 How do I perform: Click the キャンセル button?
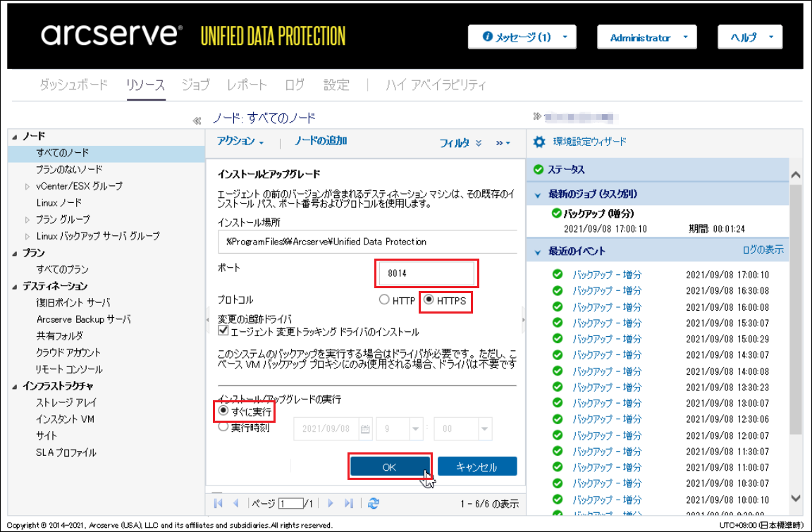pyautogui.click(x=477, y=466)
